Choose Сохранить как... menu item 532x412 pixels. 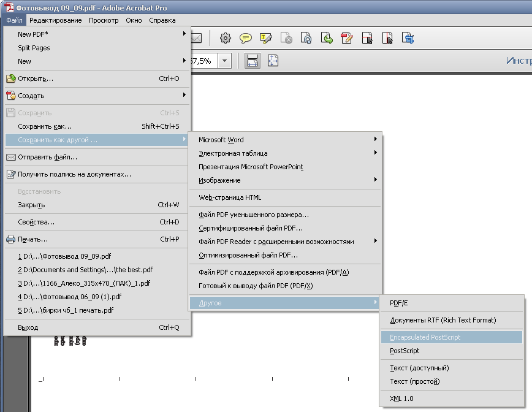97,126
